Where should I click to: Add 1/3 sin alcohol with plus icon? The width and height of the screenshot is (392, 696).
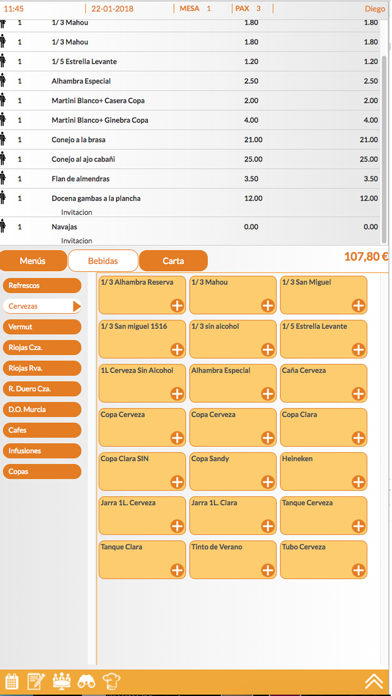(268, 350)
